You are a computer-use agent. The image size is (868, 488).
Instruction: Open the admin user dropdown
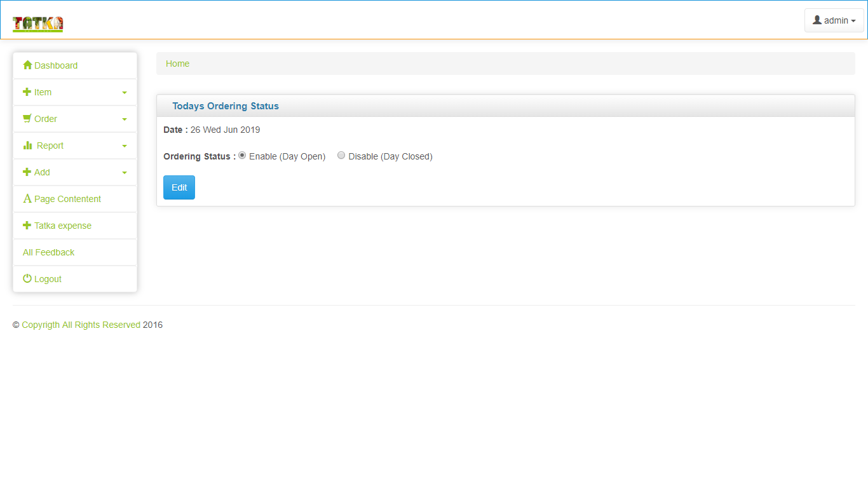tap(834, 20)
